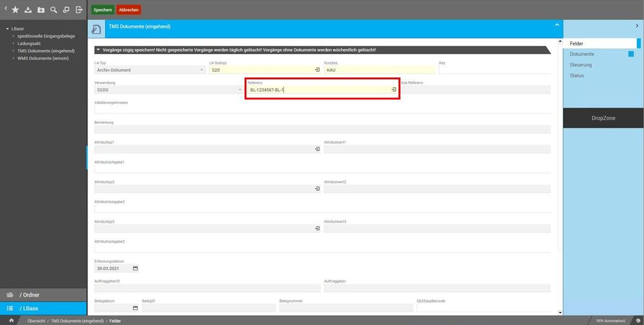644x325 pixels.
Task: Switch to the Dokumente tab
Action: click(582, 54)
